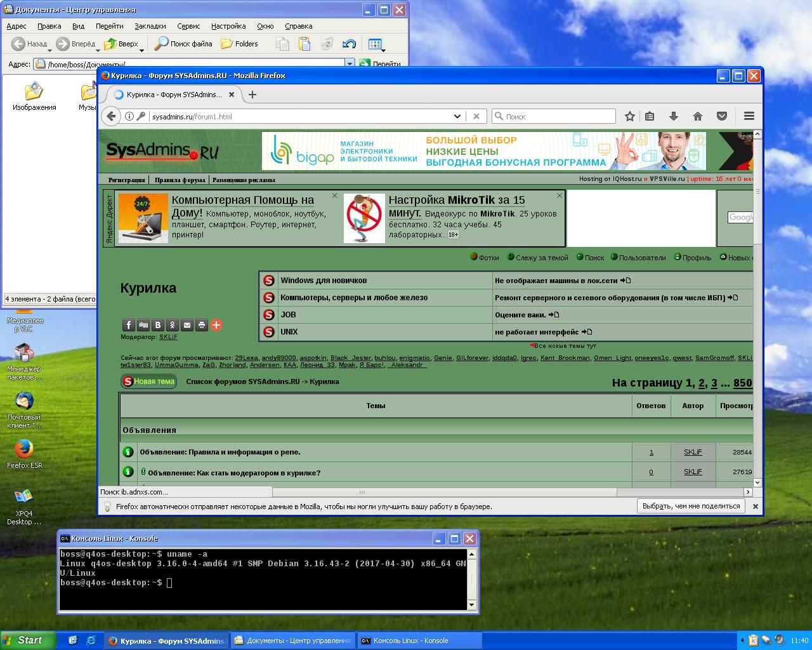Open Настройка menu in file manager
This screenshot has height=650, width=812.
[228, 26]
